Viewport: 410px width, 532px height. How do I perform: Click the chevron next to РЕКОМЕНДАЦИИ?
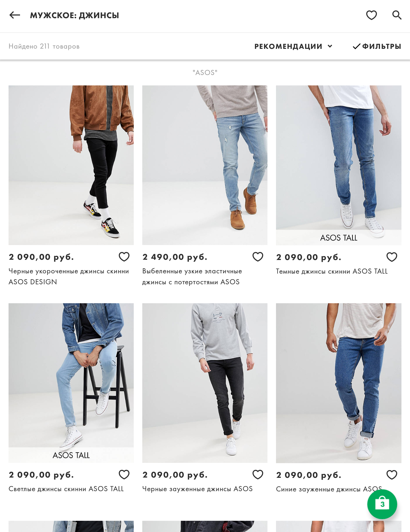pyautogui.click(x=330, y=46)
